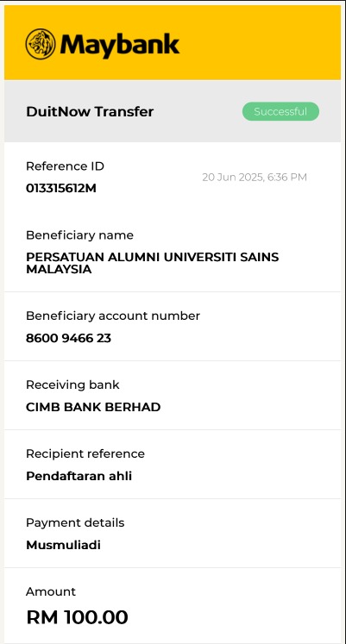Click the Maybank wordmark in header
346x644 pixels.
(x=120, y=45)
